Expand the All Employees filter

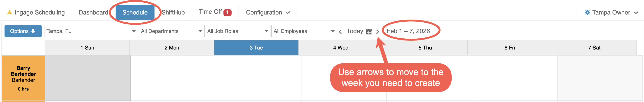coord(304,31)
